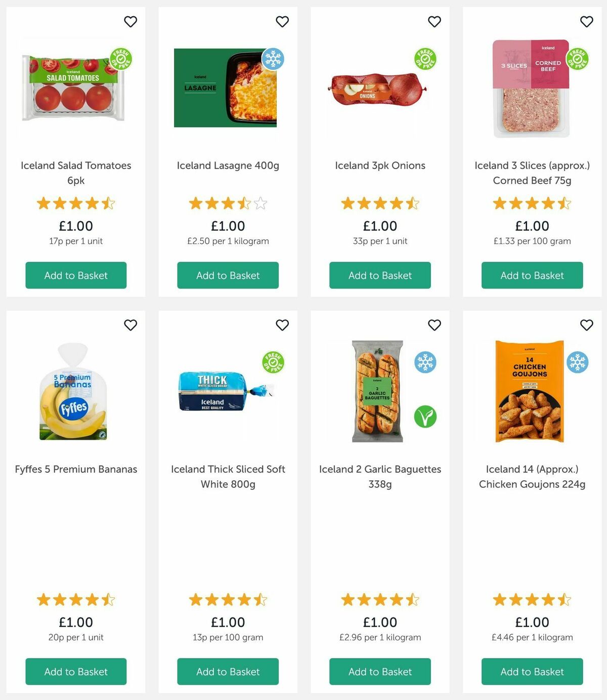Screen dimensions: 607x700
Task: Click frozen snowflake icon on Chicken Goujons
Action: [577, 362]
